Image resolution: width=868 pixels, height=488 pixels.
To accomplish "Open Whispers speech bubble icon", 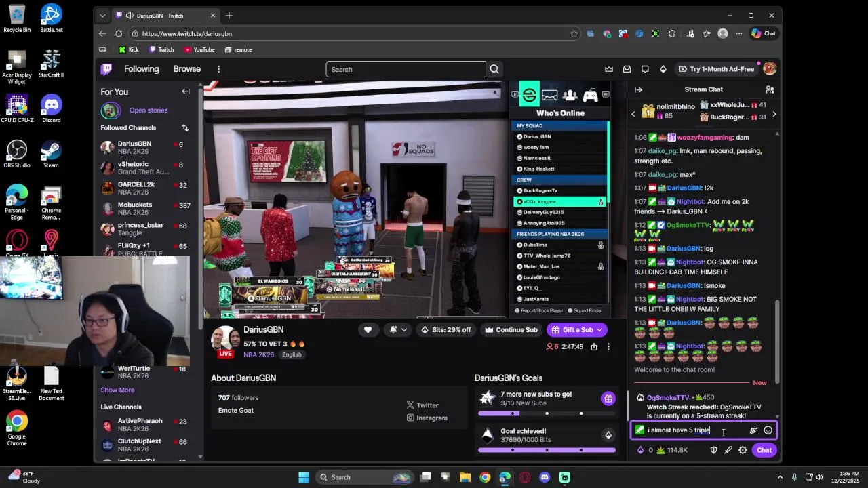I will pyautogui.click(x=645, y=69).
